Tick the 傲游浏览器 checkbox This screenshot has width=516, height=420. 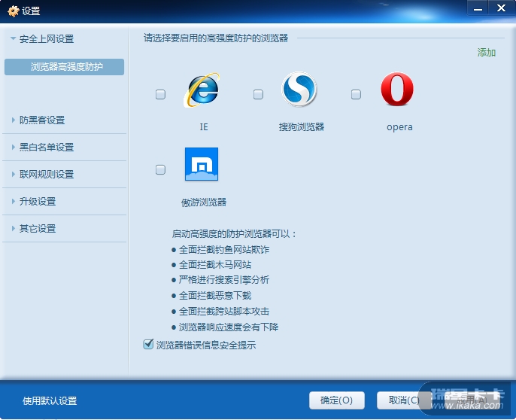(160, 169)
